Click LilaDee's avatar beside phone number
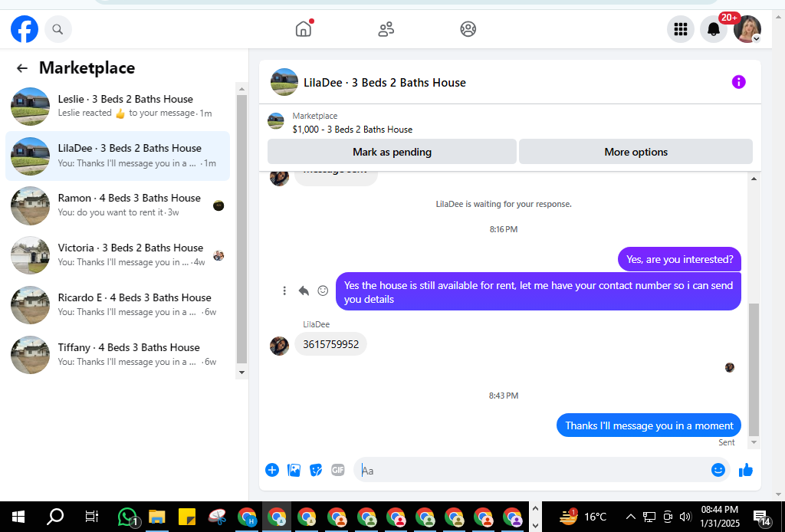Screen dimensions: 785x532 pos(279,346)
